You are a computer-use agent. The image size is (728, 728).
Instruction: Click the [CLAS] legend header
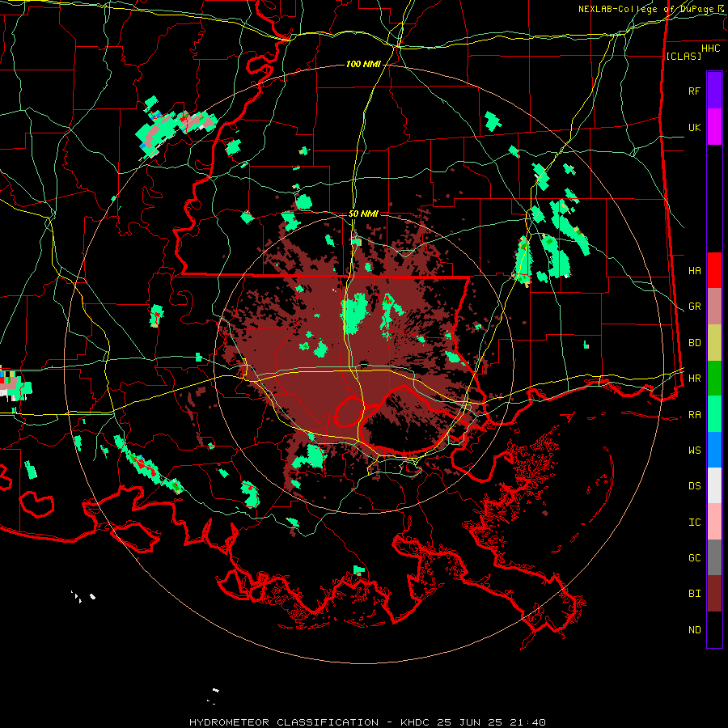pyautogui.click(x=684, y=56)
